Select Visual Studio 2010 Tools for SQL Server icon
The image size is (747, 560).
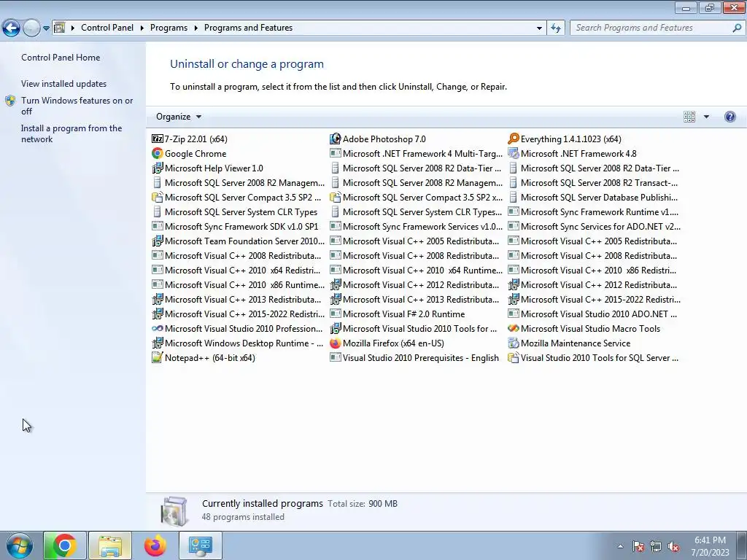coord(513,357)
